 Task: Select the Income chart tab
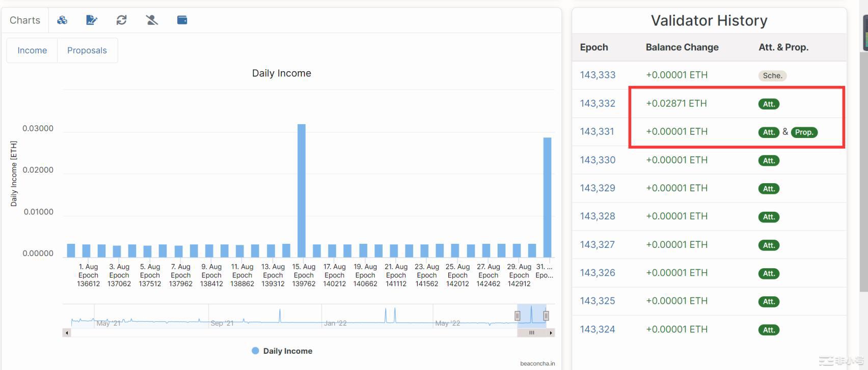(x=32, y=50)
